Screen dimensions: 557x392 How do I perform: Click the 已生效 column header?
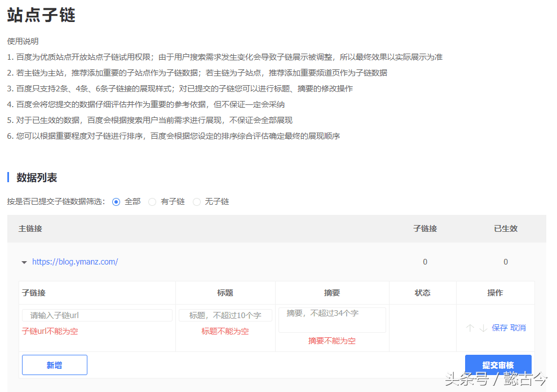pos(506,228)
